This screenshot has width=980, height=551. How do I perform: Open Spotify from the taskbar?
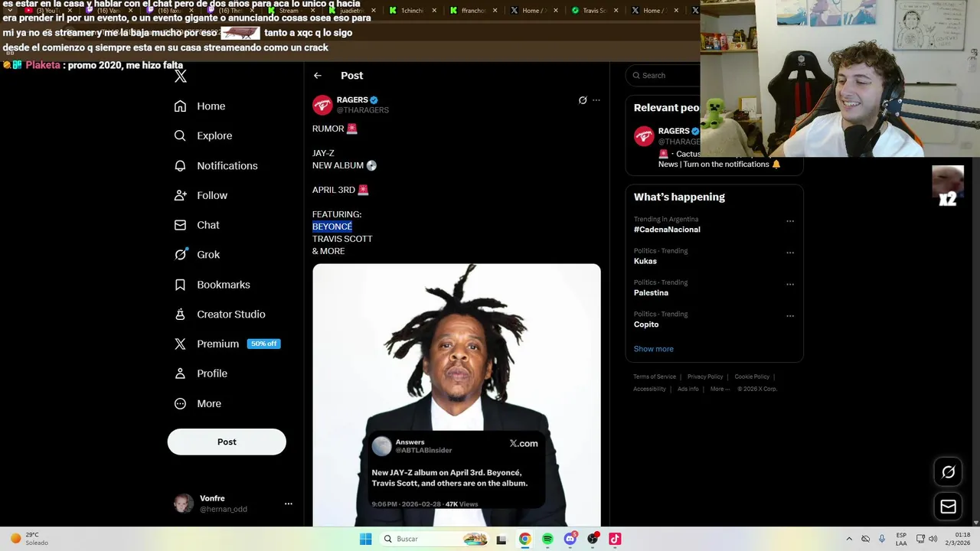[547, 539]
